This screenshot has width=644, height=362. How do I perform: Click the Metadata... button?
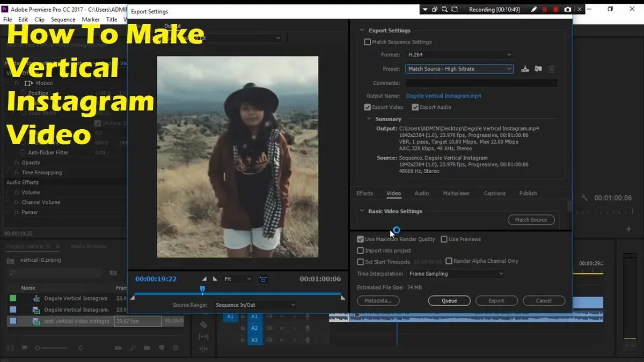click(x=378, y=301)
